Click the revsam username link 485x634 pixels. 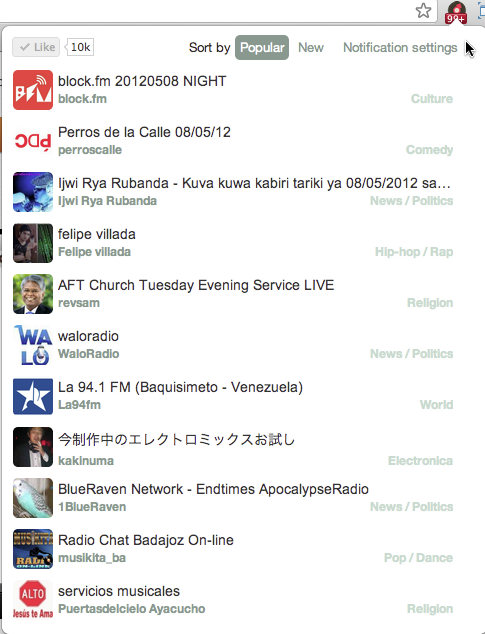pos(79,303)
